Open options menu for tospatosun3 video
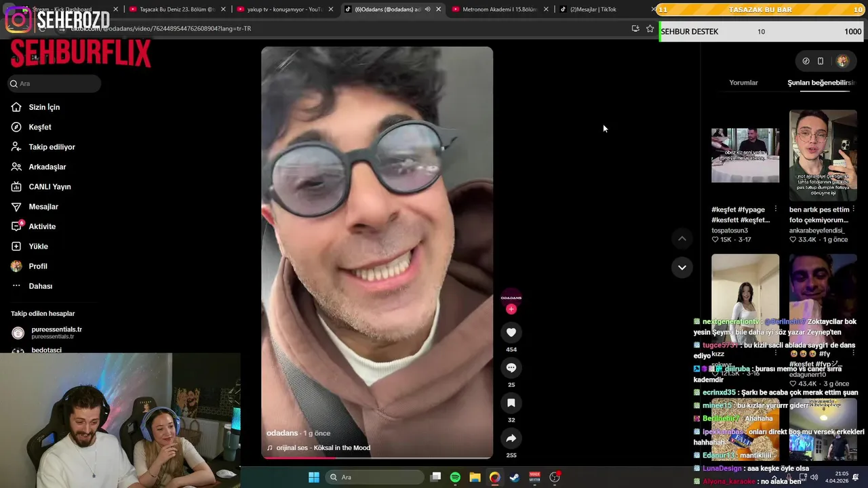The image size is (868, 488). (776, 209)
